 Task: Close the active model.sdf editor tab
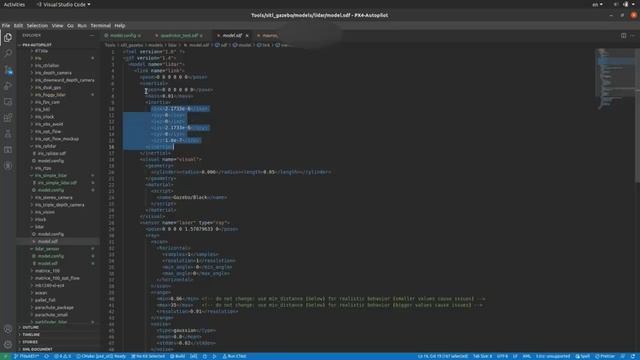[247, 36]
